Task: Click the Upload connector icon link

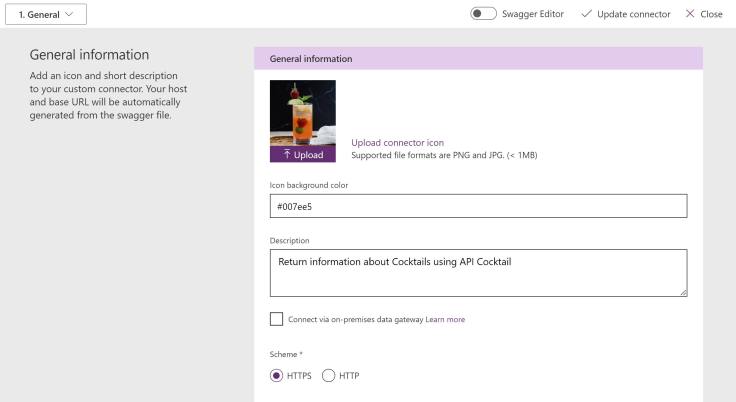Action: 397,142
